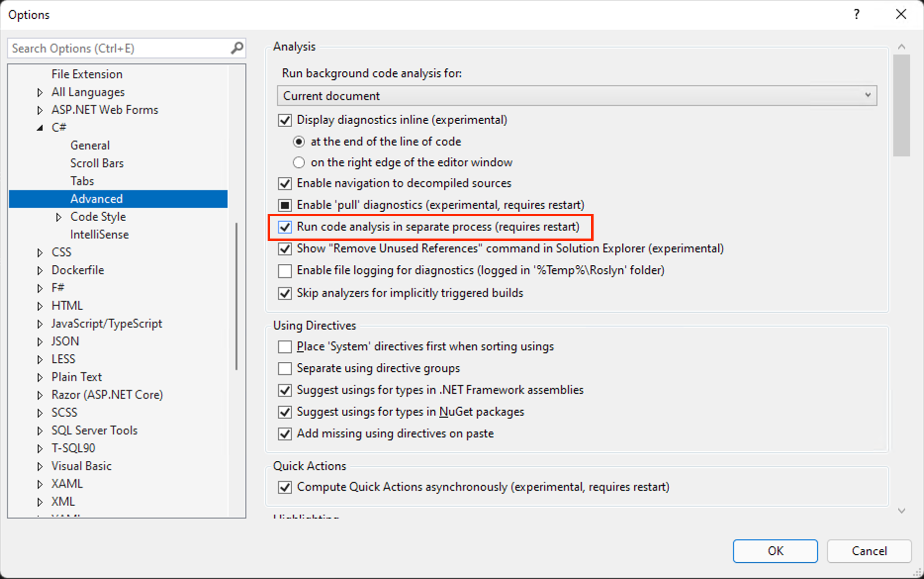Image resolution: width=924 pixels, height=579 pixels.
Task: Expand the CSS node
Action: [40, 253]
